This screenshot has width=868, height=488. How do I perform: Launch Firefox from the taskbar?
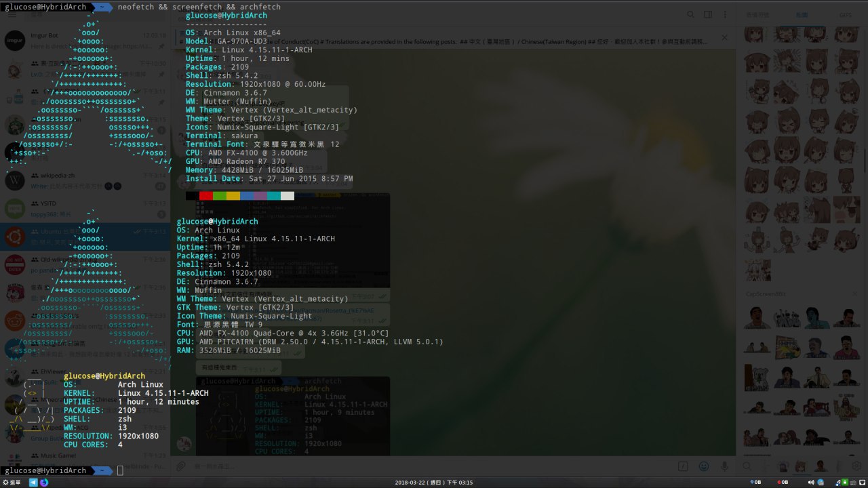44,483
